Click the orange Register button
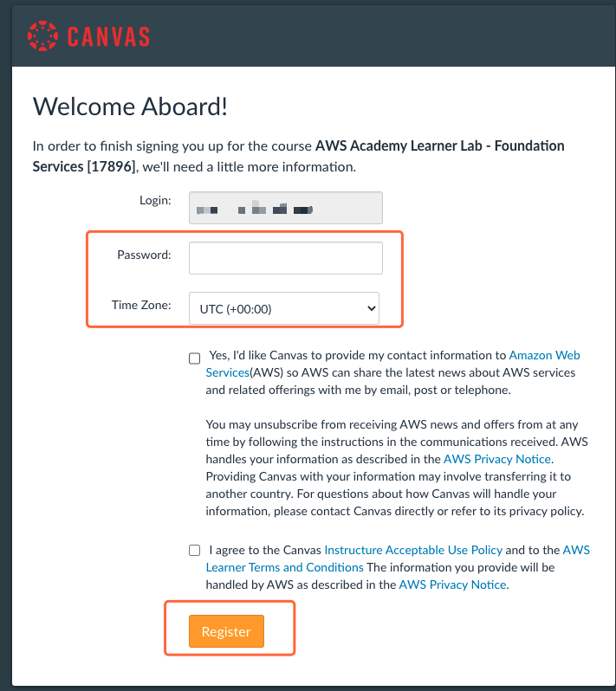The image size is (616, 691). (x=227, y=631)
